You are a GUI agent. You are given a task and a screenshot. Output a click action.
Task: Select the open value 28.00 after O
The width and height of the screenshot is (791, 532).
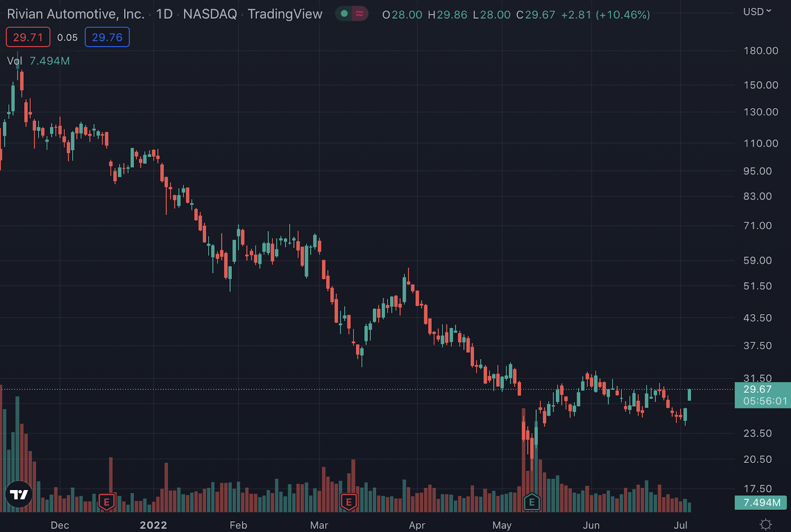coord(407,15)
